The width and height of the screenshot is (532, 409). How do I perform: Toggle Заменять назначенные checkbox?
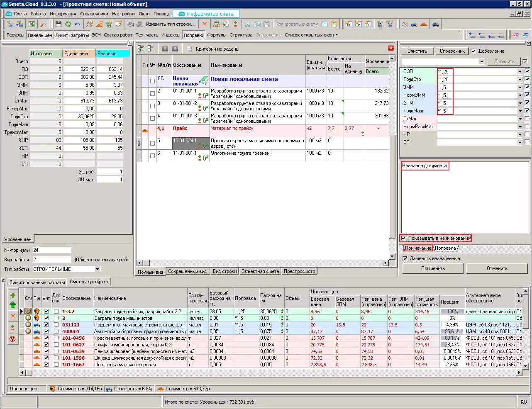pos(405,258)
